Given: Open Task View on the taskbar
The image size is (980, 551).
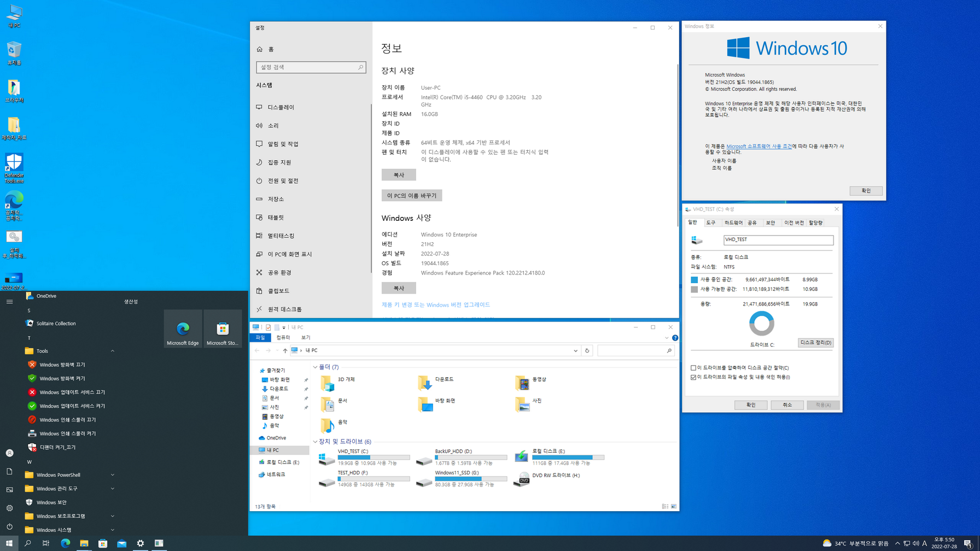Looking at the screenshot, I should click(x=46, y=543).
